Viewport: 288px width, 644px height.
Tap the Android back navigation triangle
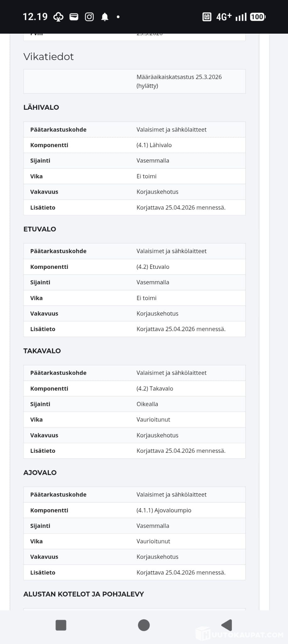[x=227, y=625]
